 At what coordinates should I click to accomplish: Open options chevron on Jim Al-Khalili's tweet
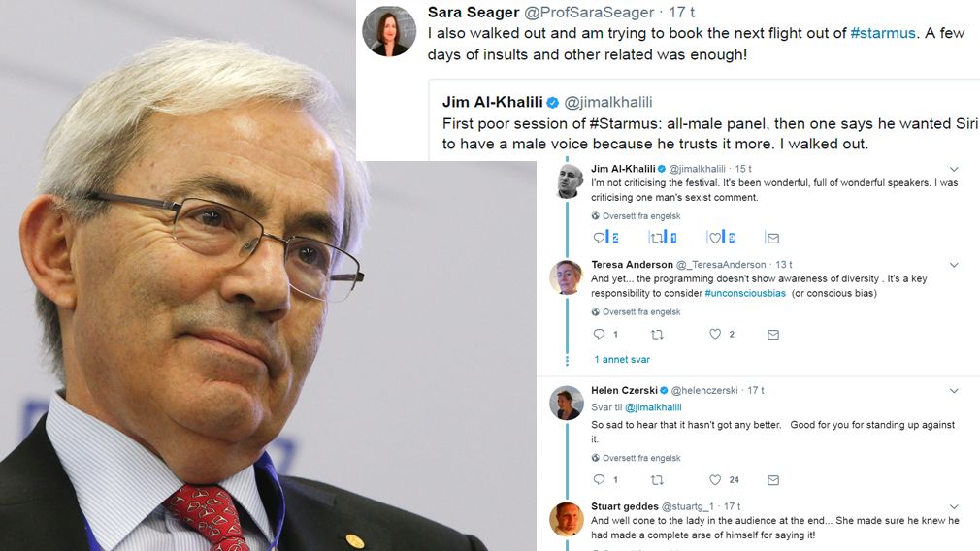[954, 169]
